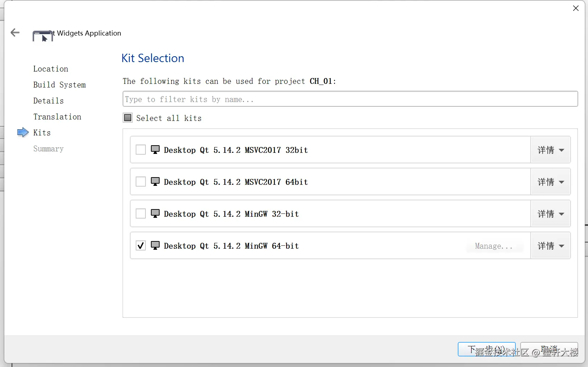Viewport: 588px width, 367px height.
Task: Click monitor icon of MinGW 64-bit kit
Action: coord(155,245)
